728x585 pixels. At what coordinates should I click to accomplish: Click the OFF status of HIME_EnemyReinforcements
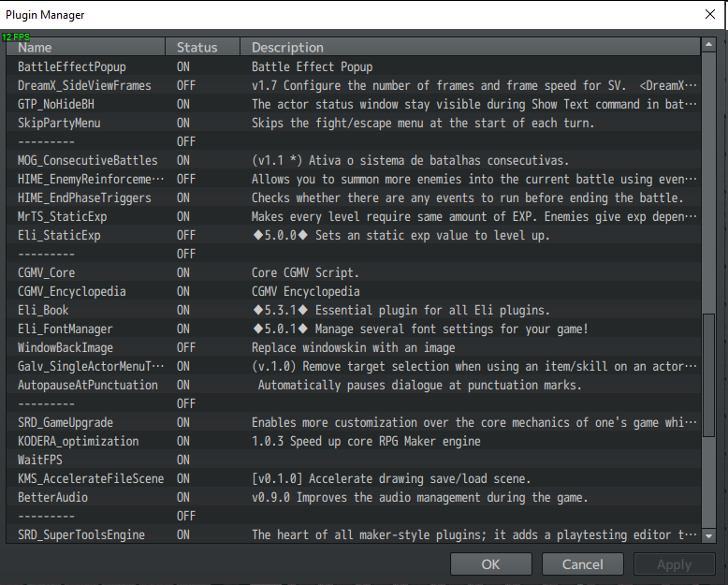coord(186,179)
